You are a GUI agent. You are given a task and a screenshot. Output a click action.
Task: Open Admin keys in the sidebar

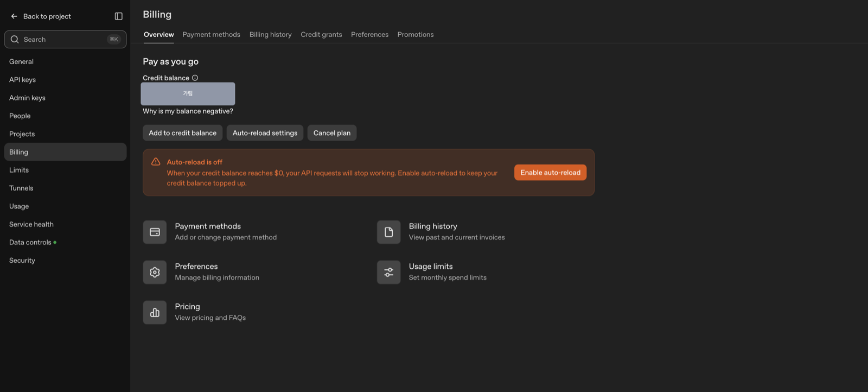[65, 98]
